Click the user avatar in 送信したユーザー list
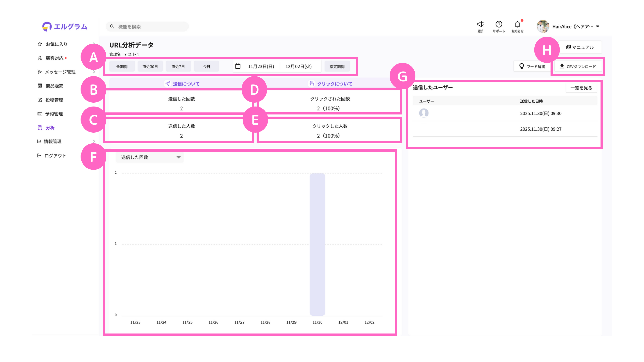The width and height of the screenshot is (644, 362). (x=424, y=113)
